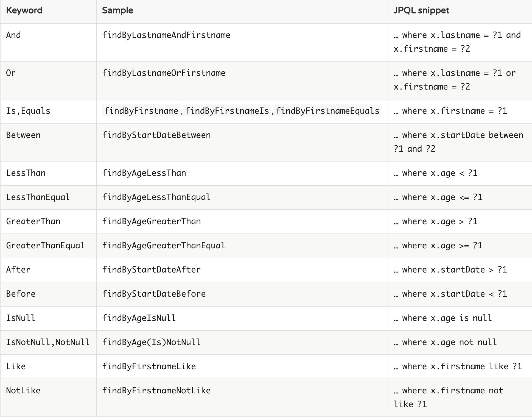This screenshot has height=417, width=532.
Task: Select the findByFirstnameLike sample text
Action: click(149, 366)
